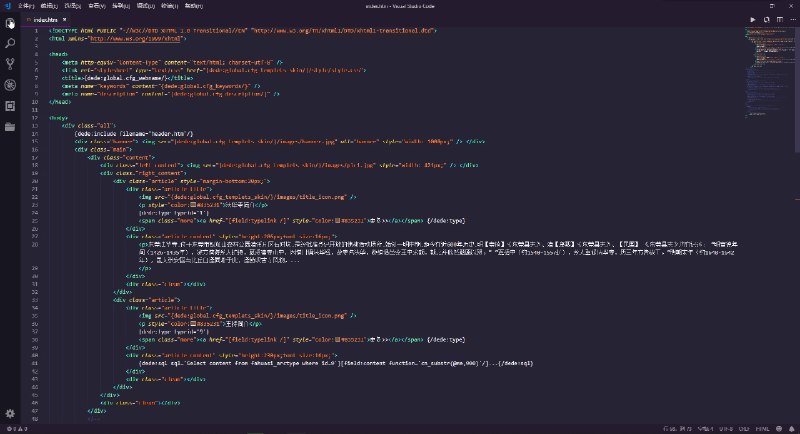This screenshot has height=434, width=800.
Task: Open the Debug view in activity bar
Action: click(10, 85)
